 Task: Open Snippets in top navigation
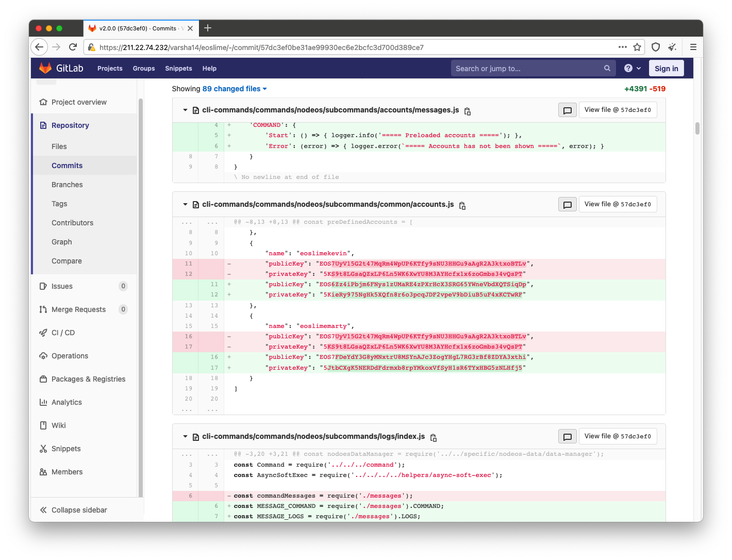pyautogui.click(x=178, y=68)
